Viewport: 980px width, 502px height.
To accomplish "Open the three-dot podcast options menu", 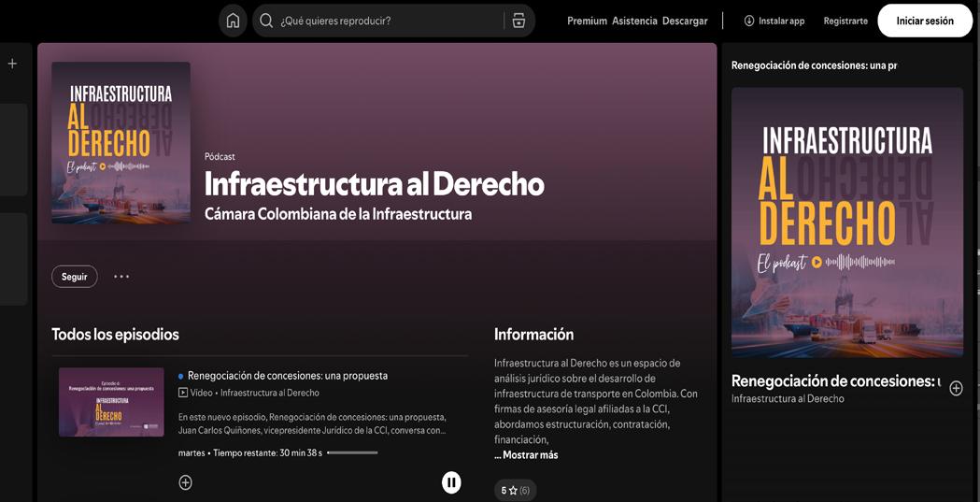I will 121,277.
